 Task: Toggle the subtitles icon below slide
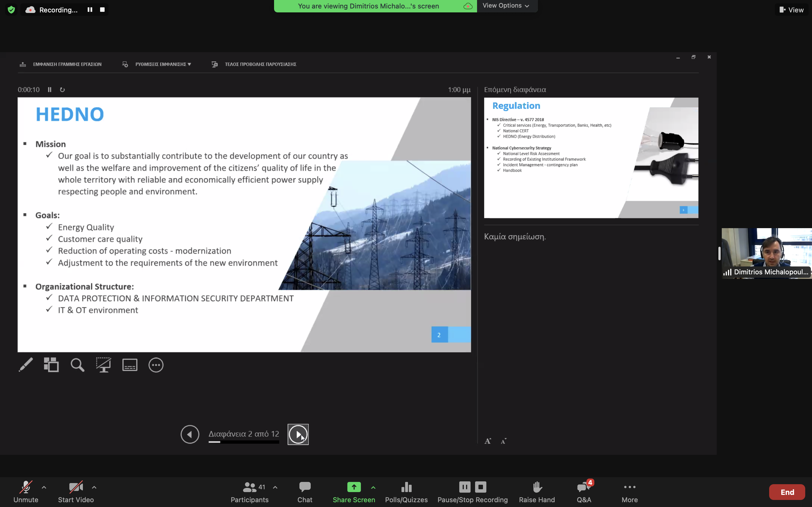tap(130, 365)
